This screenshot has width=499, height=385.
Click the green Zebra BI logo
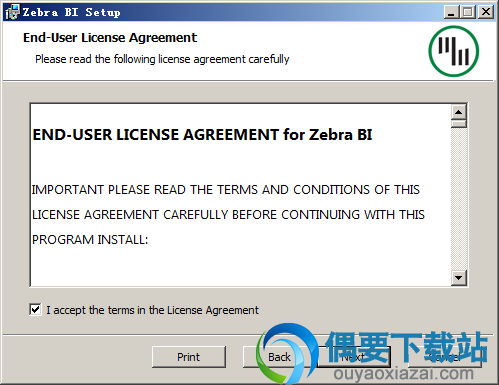click(x=454, y=51)
